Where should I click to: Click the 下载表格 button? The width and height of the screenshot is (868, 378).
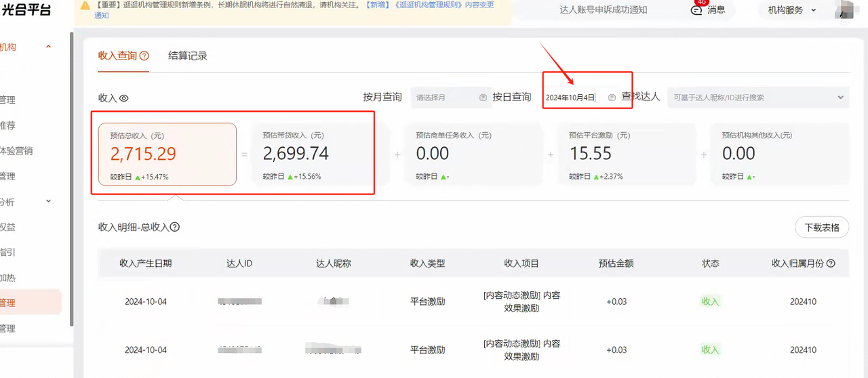(821, 227)
